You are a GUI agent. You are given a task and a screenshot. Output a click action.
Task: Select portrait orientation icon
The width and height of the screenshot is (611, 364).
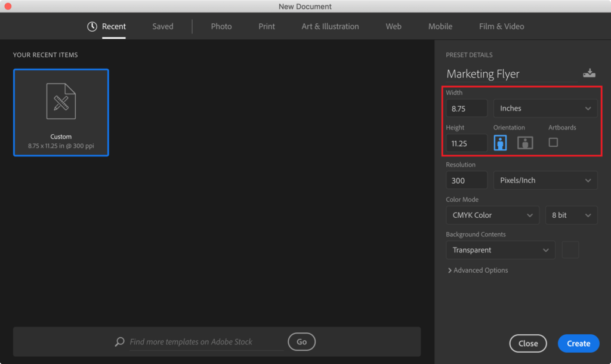point(500,143)
